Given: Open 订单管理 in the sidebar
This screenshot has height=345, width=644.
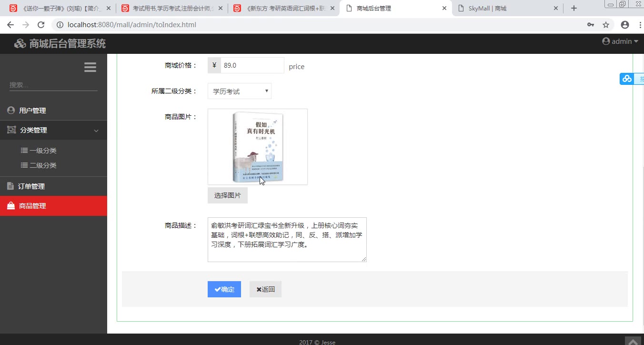Looking at the screenshot, I should [x=53, y=186].
